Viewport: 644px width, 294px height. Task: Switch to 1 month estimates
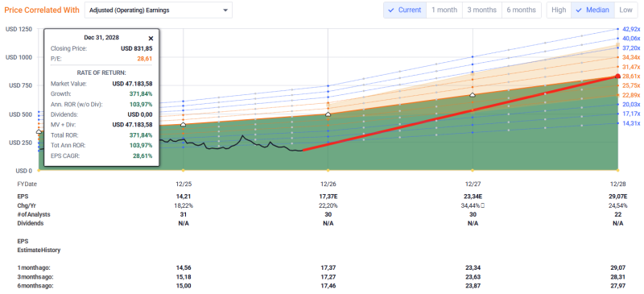point(444,10)
